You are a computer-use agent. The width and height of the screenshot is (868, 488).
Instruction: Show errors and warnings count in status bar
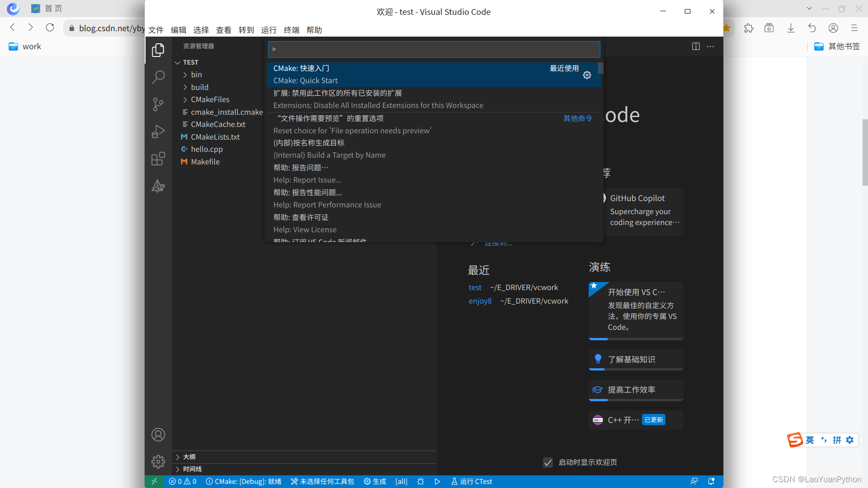183,482
